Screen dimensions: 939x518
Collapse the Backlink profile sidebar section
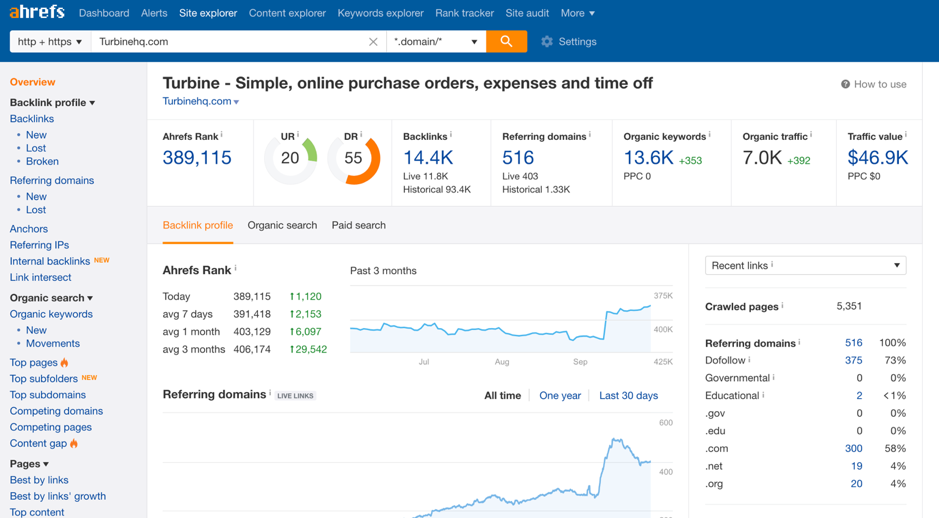coord(52,102)
